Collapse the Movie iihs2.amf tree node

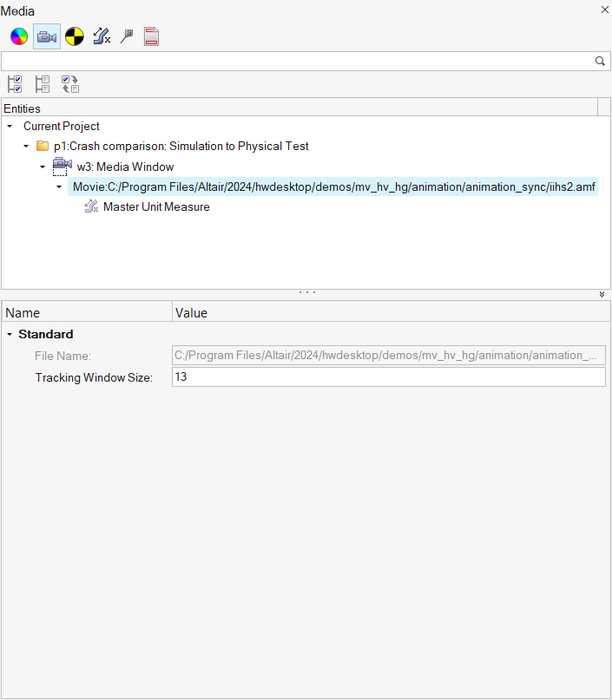tap(59, 187)
